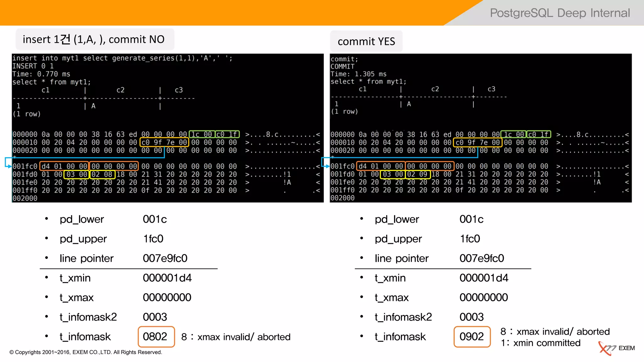Click the 'c0 9f 7e 00' bytes in the right terminal
The width and height of the screenshot is (644, 362).
click(477, 142)
